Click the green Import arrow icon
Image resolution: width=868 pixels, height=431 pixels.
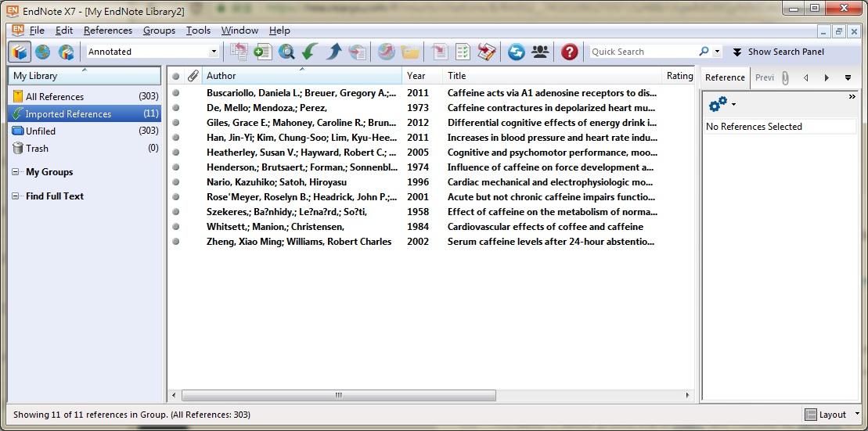click(x=309, y=52)
